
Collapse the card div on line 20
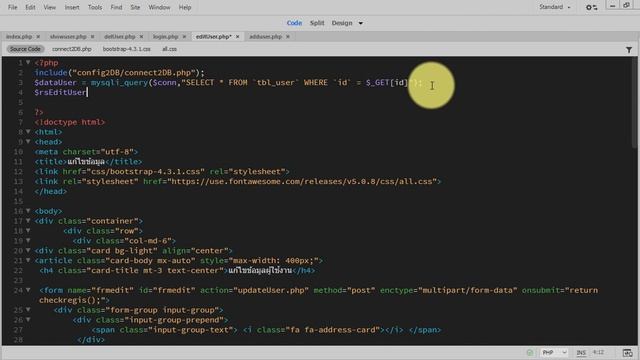click(x=28, y=250)
